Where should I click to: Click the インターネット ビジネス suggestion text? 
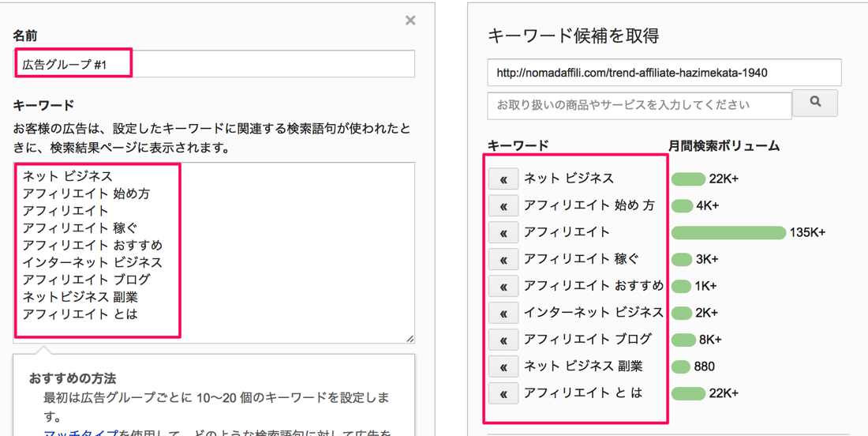point(593,313)
